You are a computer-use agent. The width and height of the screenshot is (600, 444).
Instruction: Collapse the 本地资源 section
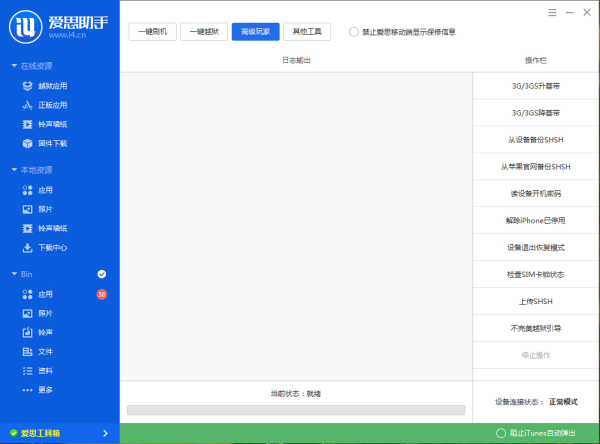coord(14,170)
